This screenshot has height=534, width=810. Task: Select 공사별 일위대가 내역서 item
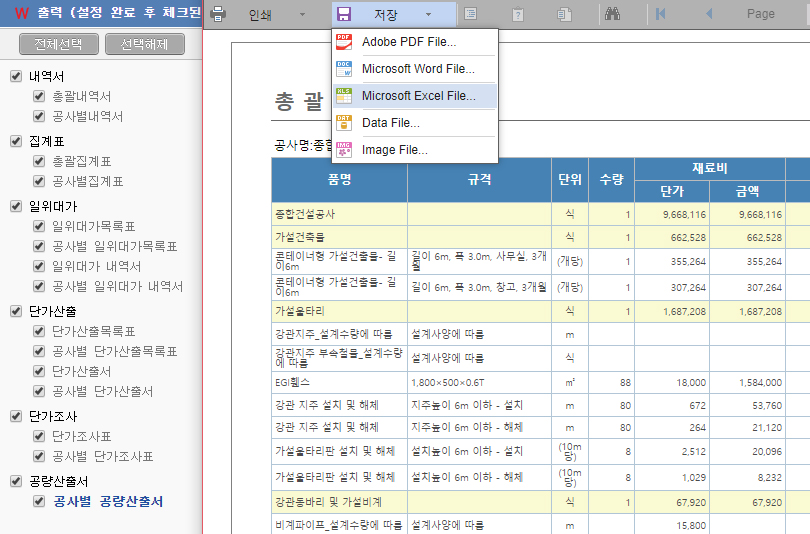click(117, 287)
